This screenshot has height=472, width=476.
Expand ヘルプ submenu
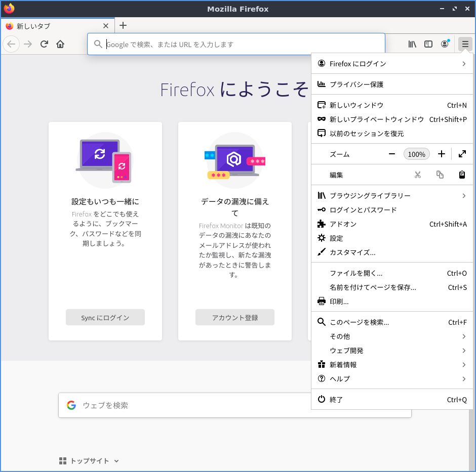click(x=392, y=379)
